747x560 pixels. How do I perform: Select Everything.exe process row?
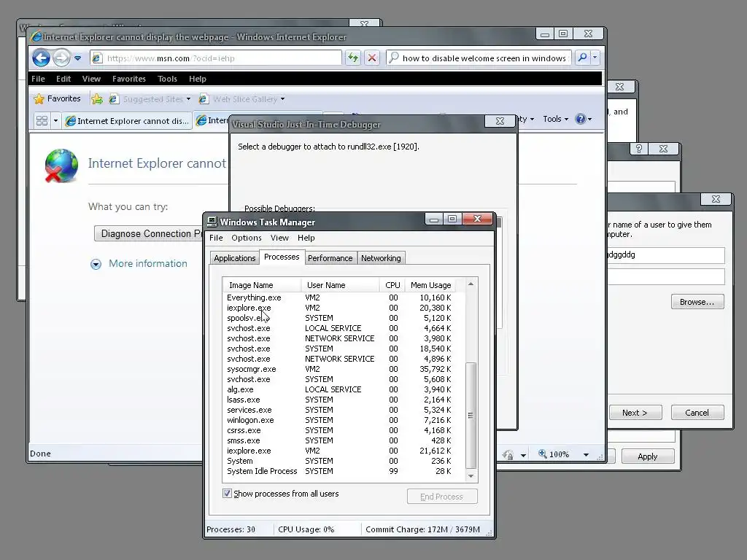click(x=339, y=297)
